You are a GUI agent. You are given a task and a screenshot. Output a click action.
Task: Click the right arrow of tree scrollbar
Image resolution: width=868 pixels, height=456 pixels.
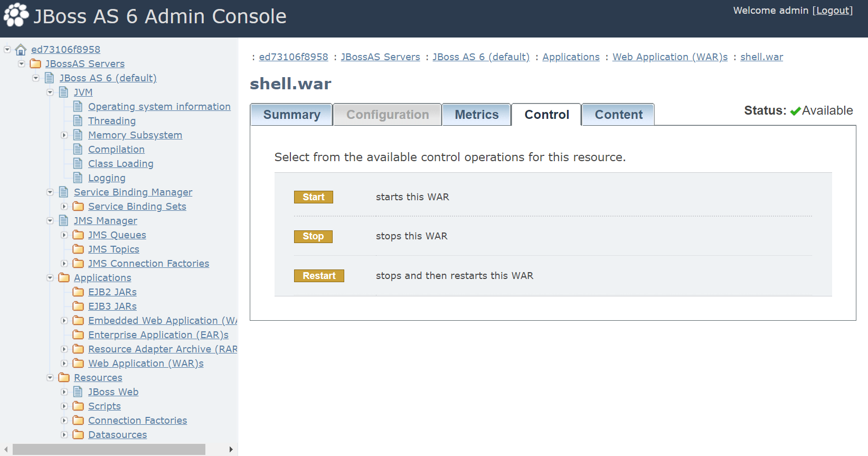click(231, 449)
